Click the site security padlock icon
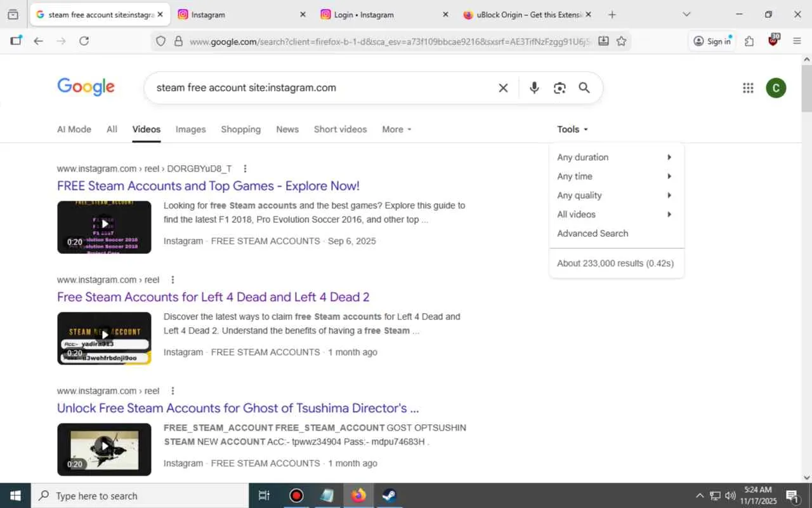 178,41
